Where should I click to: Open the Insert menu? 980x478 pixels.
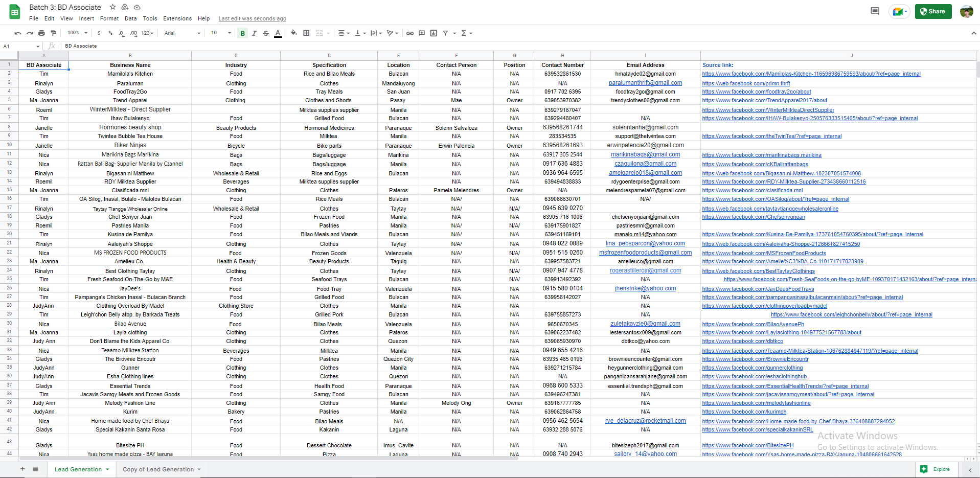86,18
